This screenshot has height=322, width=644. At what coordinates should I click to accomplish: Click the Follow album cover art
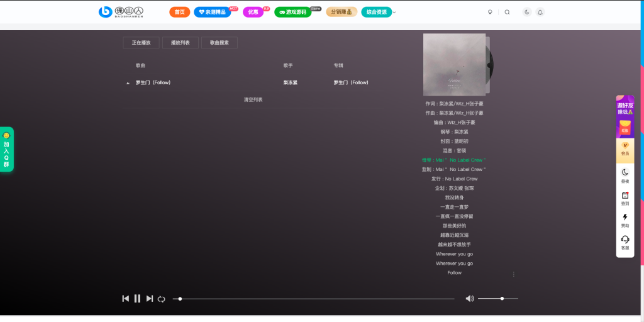(x=454, y=65)
